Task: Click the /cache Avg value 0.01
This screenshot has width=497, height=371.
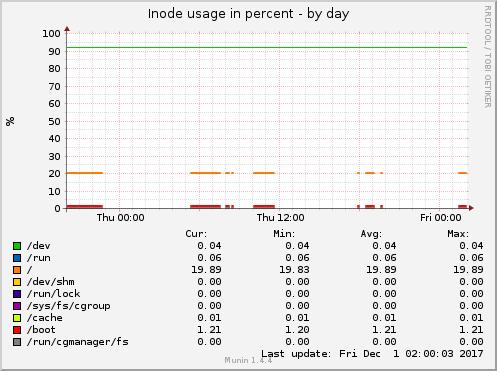Action: tap(384, 318)
